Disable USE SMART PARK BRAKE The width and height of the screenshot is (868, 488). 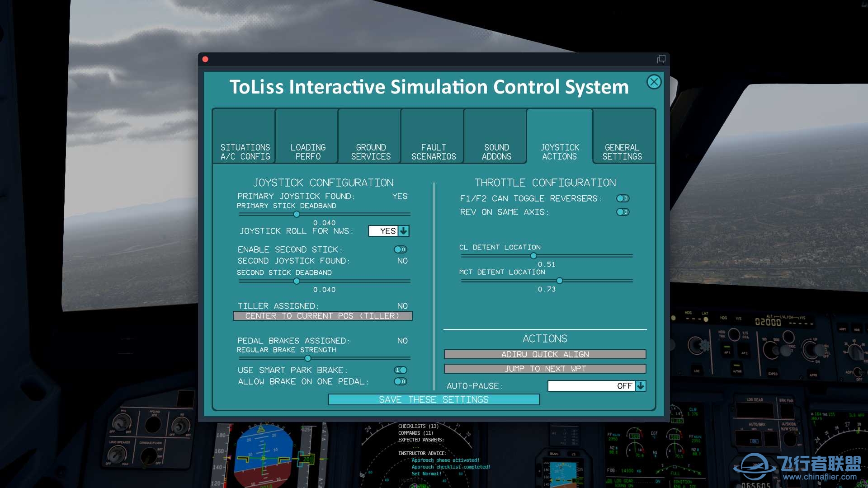[400, 370]
